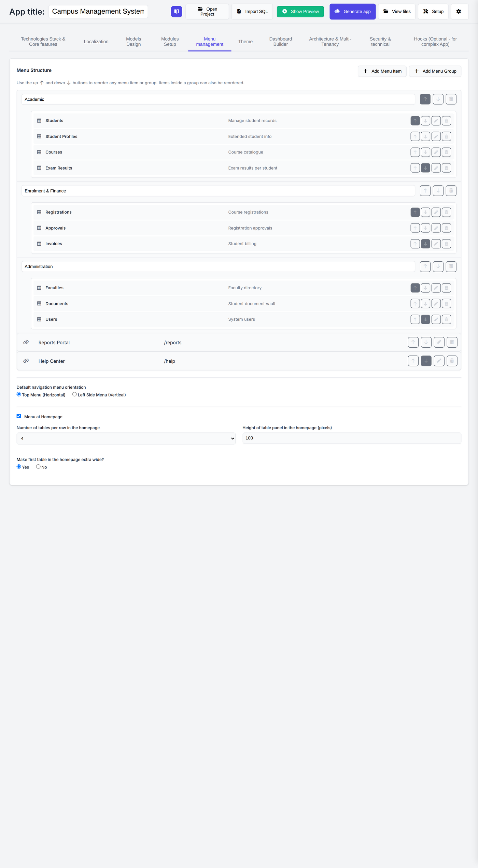Open the tables per row dropdown
The image size is (478, 868).
pyautogui.click(x=126, y=438)
